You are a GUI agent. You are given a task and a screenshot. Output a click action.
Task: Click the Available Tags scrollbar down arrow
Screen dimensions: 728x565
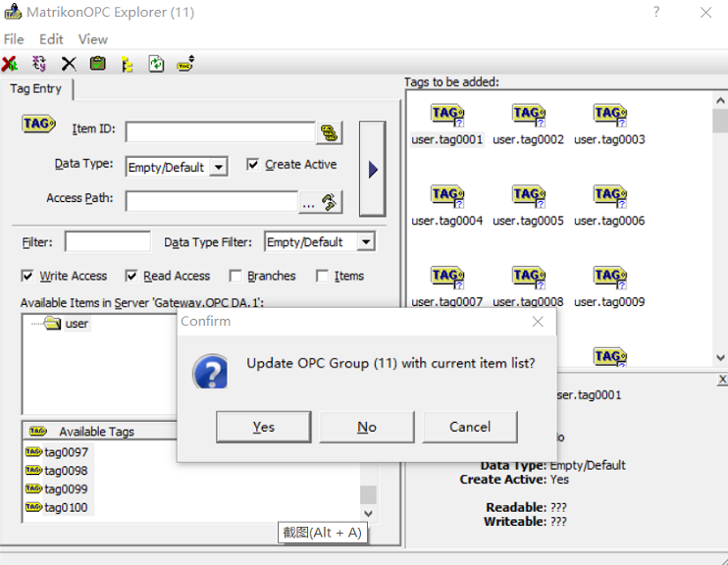368,513
